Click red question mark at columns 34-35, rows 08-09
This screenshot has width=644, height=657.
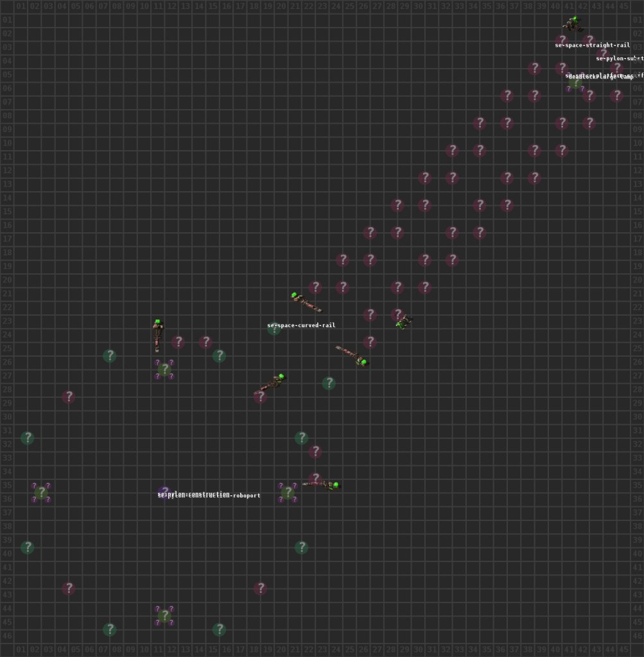[480, 123]
